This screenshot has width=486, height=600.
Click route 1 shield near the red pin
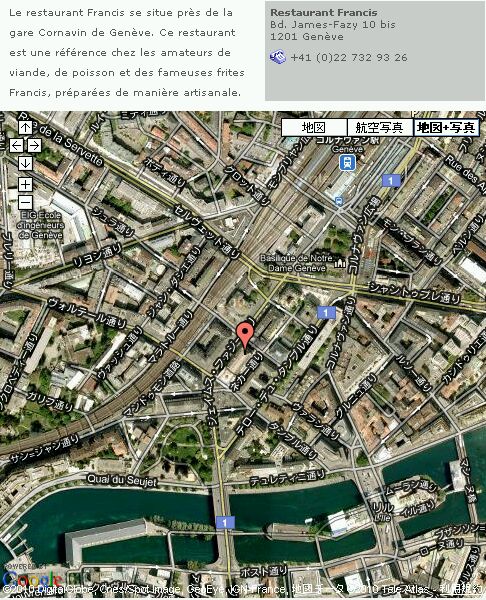[x=326, y=313]
